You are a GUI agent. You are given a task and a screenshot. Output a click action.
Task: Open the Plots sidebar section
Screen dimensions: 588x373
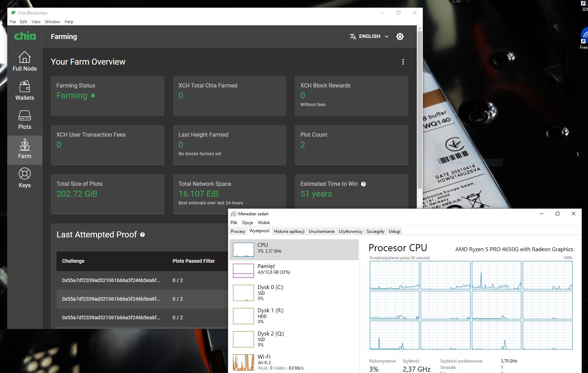pos(25,120)
